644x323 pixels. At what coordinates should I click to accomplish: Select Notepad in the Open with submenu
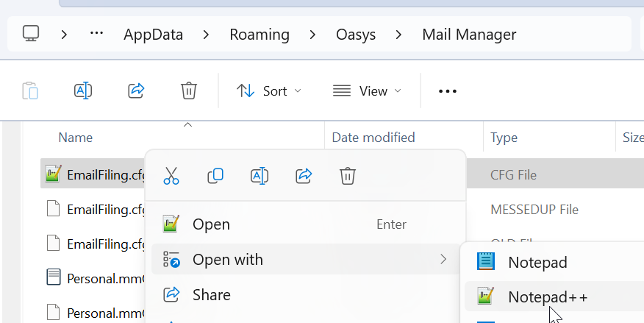pos(537,262)
